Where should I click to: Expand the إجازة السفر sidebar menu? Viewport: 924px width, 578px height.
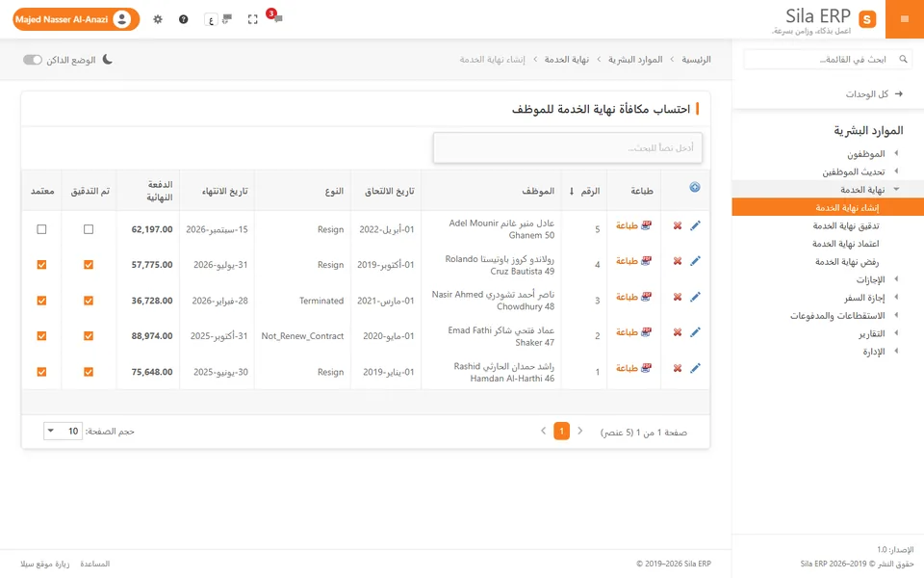click(x=828, y=298)
